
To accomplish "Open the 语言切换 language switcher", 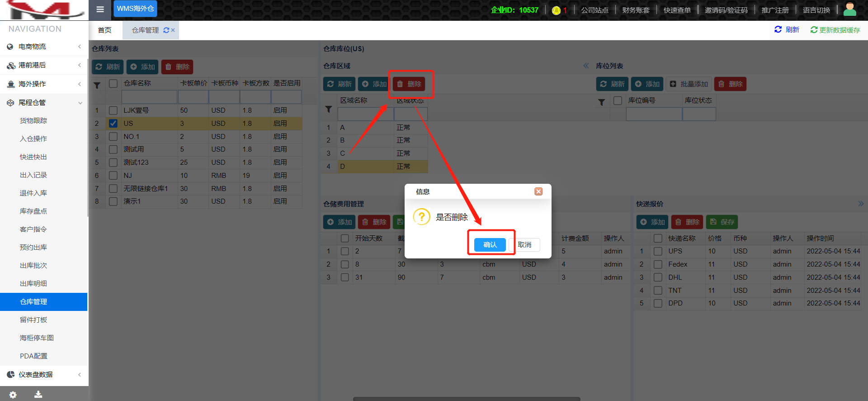I will coord(816,10).
